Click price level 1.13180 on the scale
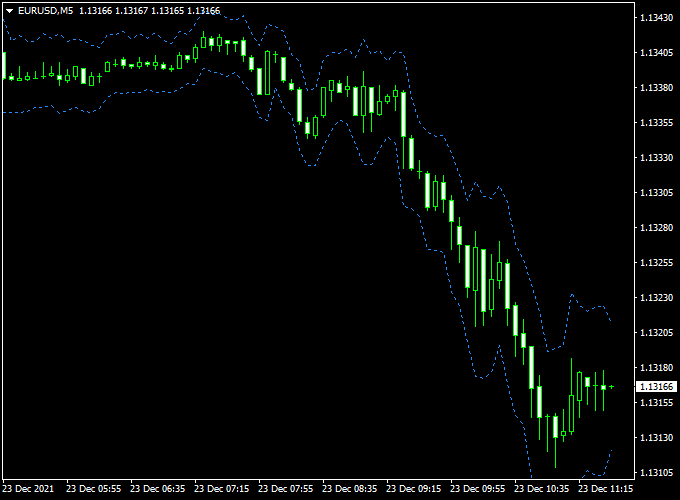The height and width of the screenshot is (500, 680). click(657, 368)
